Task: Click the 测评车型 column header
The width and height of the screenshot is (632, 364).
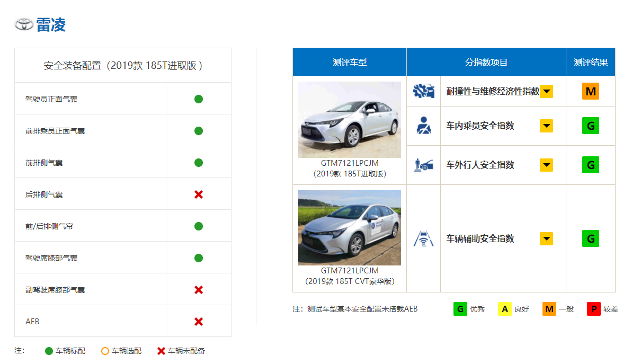Action: point(350,62)
